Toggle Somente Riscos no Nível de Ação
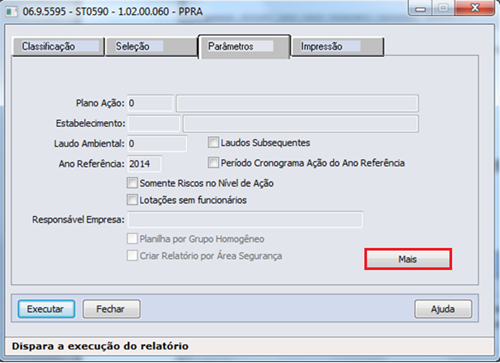Viewport: 500px width, 363px height. pyautogui.click(x=132, y=183)
